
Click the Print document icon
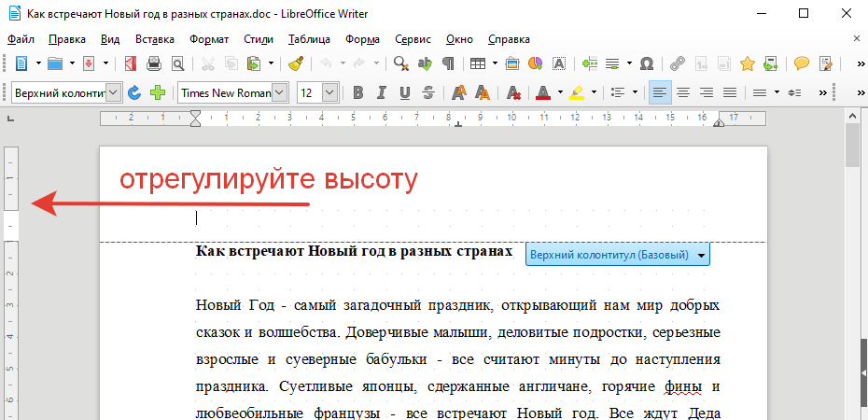coord(153,63)
